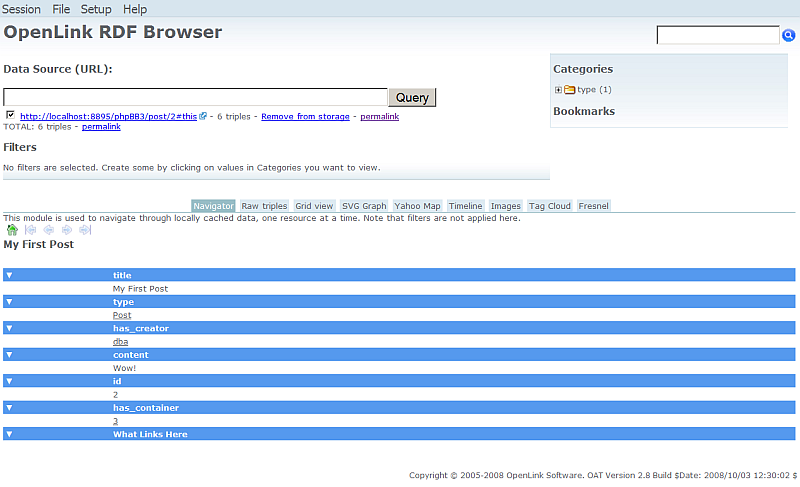The width and height of the screenshot is (800, 487).
Task: Switch to the Raw triples tab
Action: tap(264, 206)
